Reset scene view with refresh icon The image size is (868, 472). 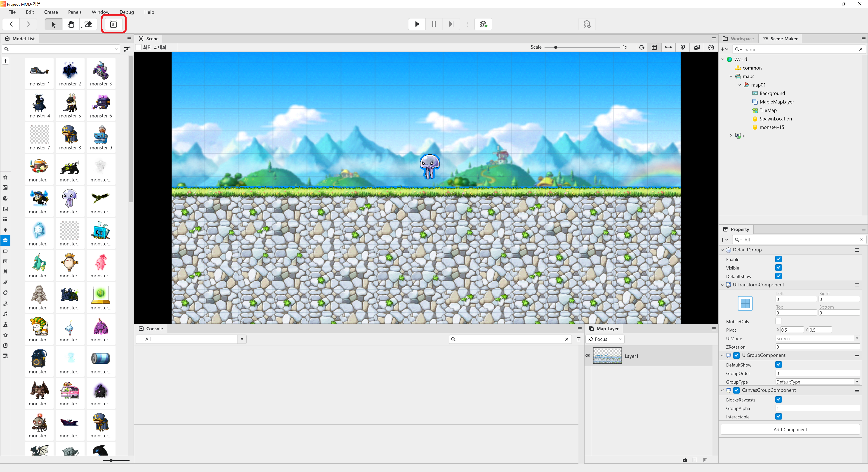pyautogui.click(x=642, y=47)
